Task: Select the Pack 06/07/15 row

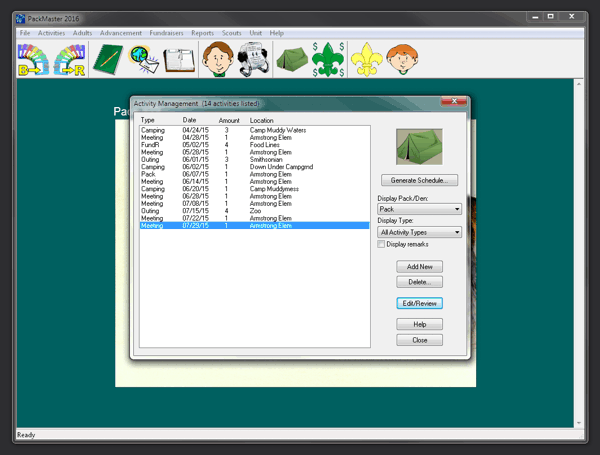Action: pos(254,174)
